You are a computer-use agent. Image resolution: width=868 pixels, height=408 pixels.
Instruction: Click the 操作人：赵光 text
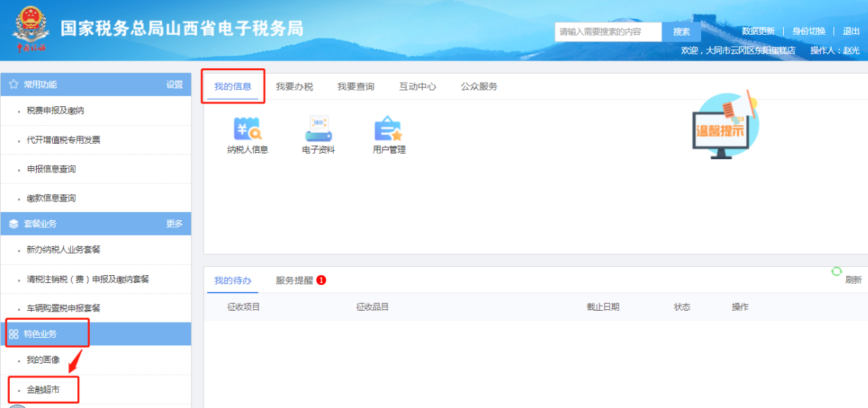coord(835,51)
